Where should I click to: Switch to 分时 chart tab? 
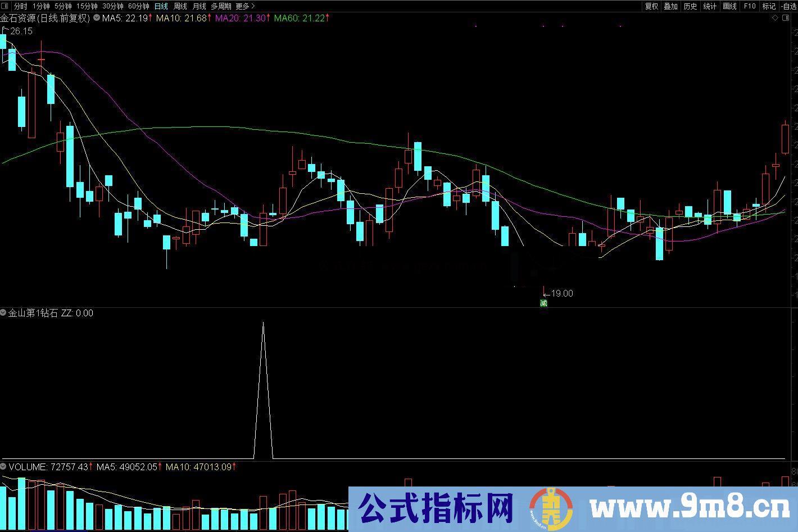(20, 6)
